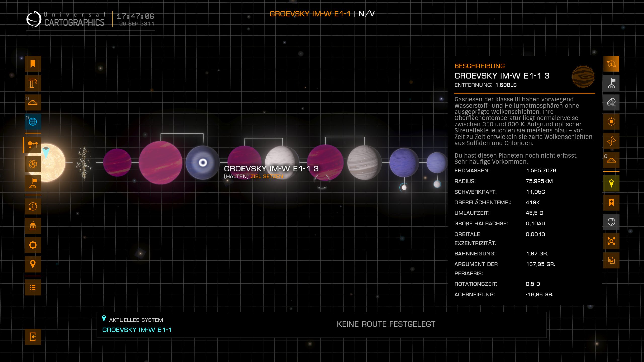Open bookmarks from left sidebar
Viewport: 644px width, 362px height.
pyautogui.click(x=33, y=64)
